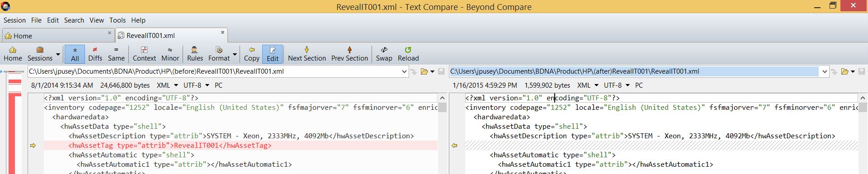Toggle Context display mode
The image size is (868, 174).
click(144, 54)
